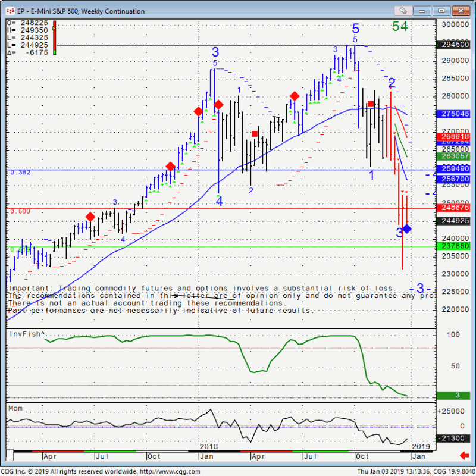Image resolution: width=476 pixels, height=476 pixels.
Task: Click the red 248675 price level tag
Action: coord(453,208)
